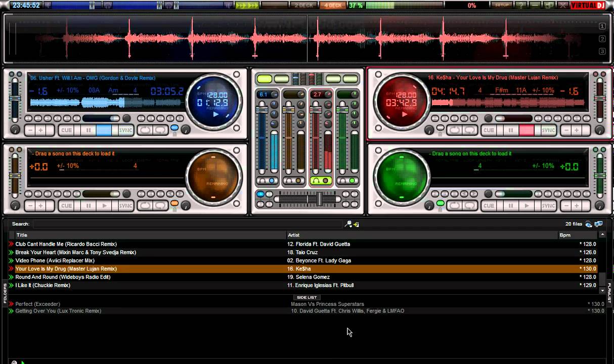The width and height of the screenshot is (614, 364).
Task: Click pause on the green deck
Action: coord(511,206)
